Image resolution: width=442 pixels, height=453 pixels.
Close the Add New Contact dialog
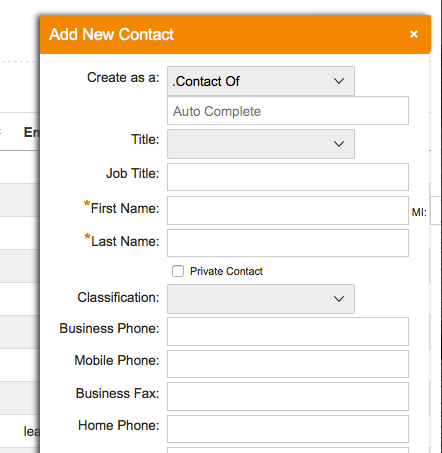pyautogui.click(x=414, y=34)
